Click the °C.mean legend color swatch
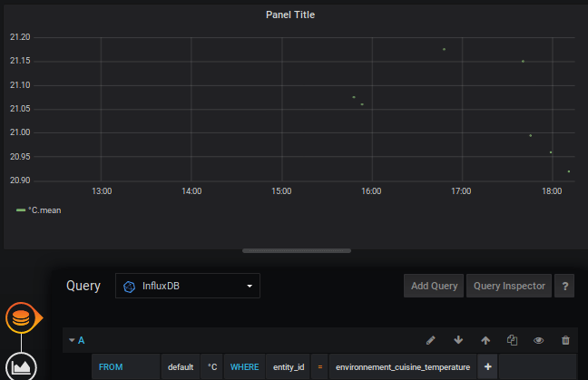The image size is (588, 380). pos(21,209)
